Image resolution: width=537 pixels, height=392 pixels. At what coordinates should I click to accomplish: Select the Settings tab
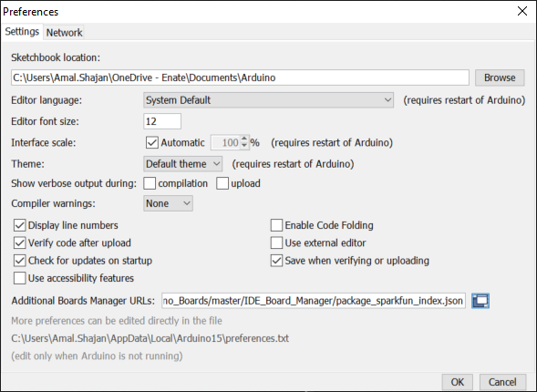coord(22,32)
